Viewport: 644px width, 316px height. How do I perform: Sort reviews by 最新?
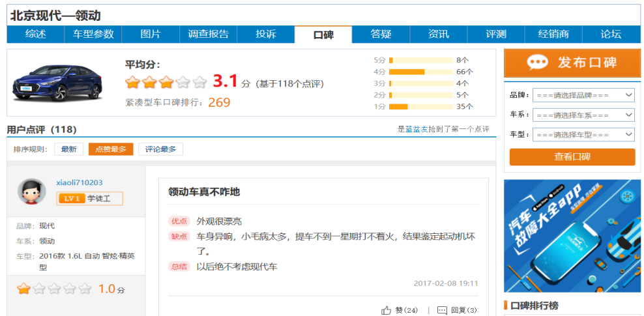(68, 149)
